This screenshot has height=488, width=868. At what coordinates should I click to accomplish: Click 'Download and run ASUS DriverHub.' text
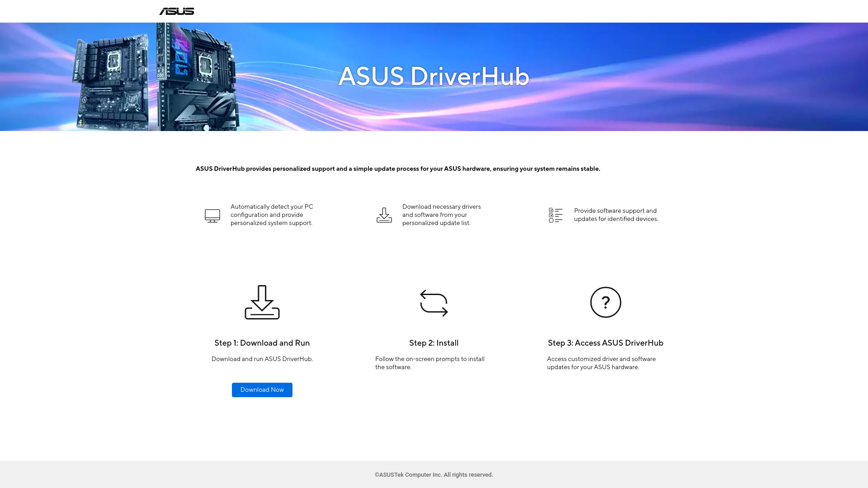point(262,359)
